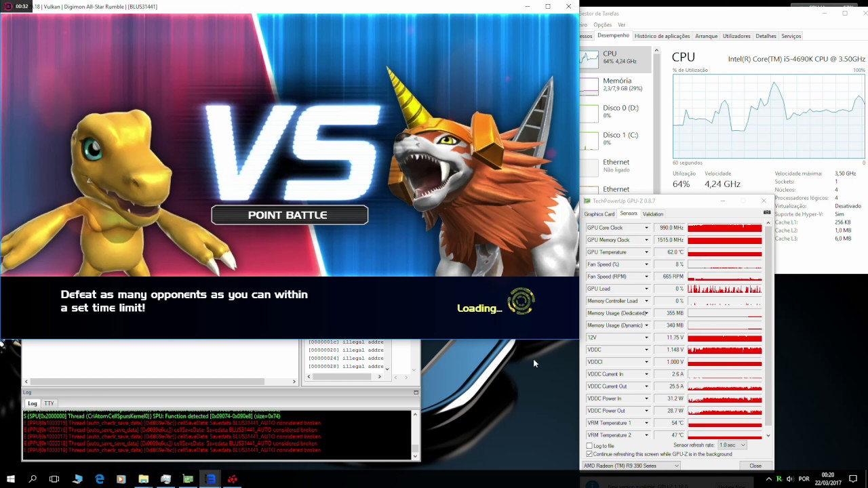Open File Explorer from the taskbar

[x=144, y=479]
